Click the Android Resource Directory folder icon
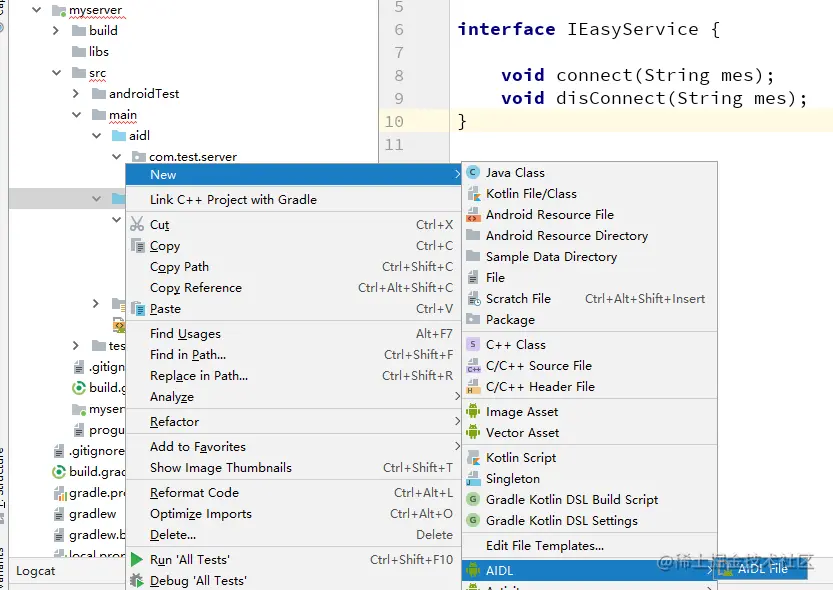833x590 pixels. tap(473, 235)
